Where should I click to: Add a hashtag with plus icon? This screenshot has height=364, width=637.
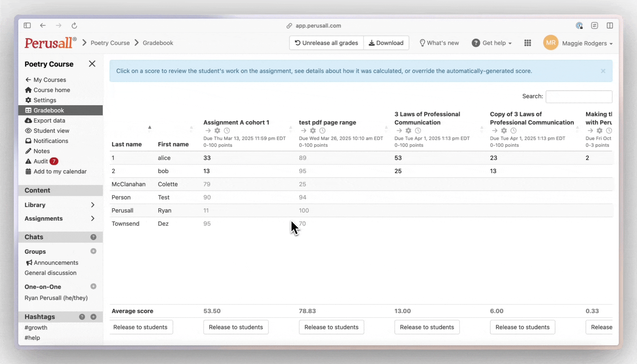coord(93,317)
